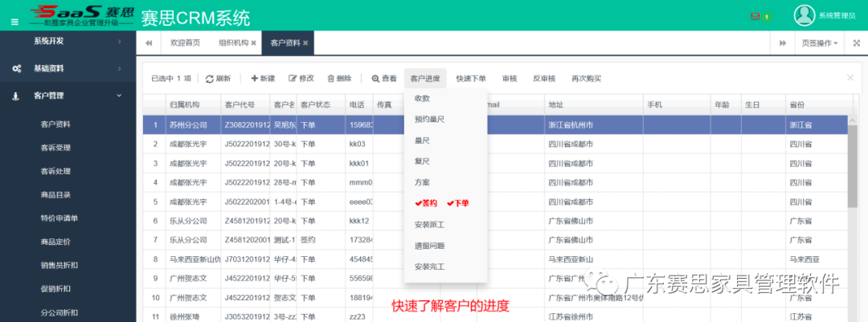This screenshot has width=868, height=322.
Task: Open 促销折扣 in the sidebar
Action: [55, 289]
